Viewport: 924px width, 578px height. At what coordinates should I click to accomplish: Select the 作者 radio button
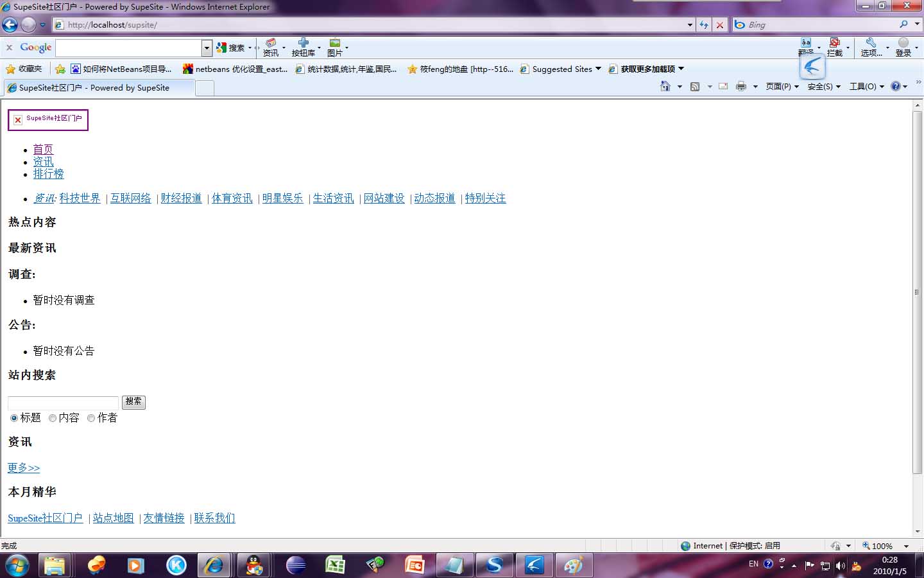[x=91, y=418]
